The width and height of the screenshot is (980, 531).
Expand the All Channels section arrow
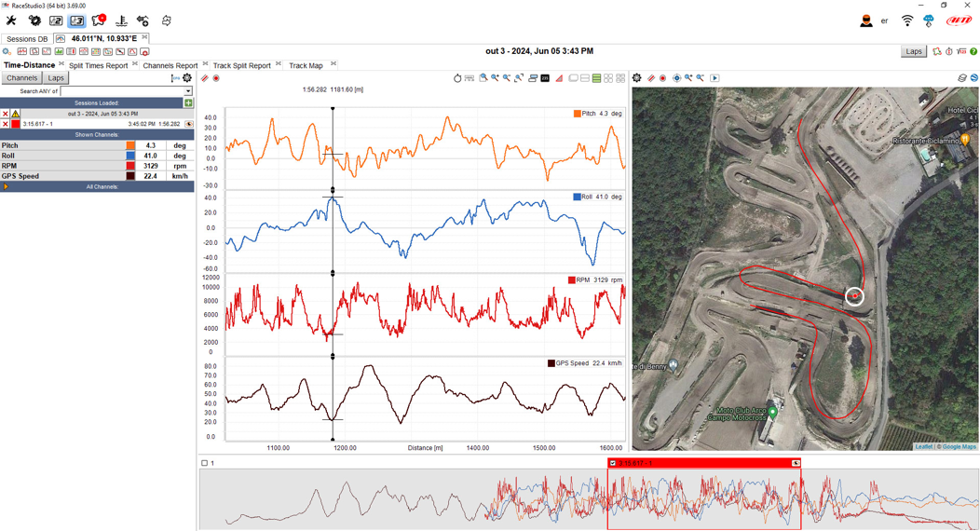point(6,186)
